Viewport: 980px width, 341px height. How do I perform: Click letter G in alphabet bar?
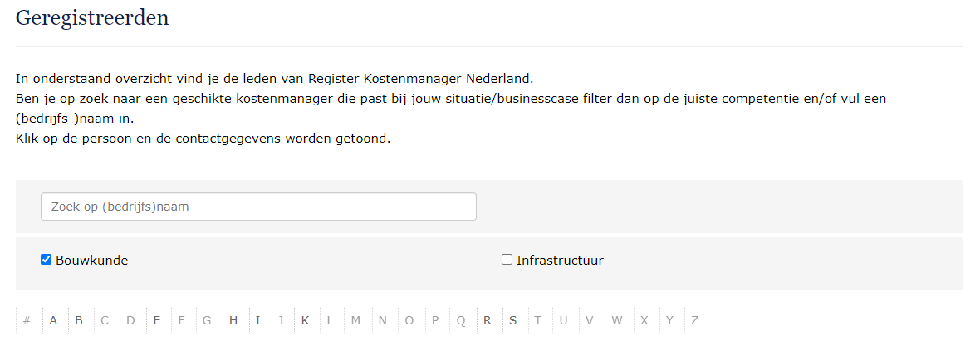pyautogui.click(x=207, y=321)
